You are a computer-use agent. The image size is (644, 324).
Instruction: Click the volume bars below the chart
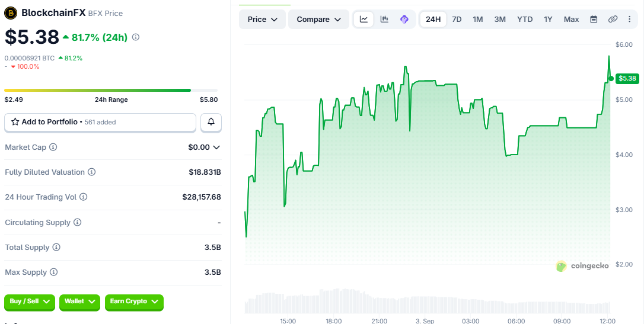[x=427, y=302]
